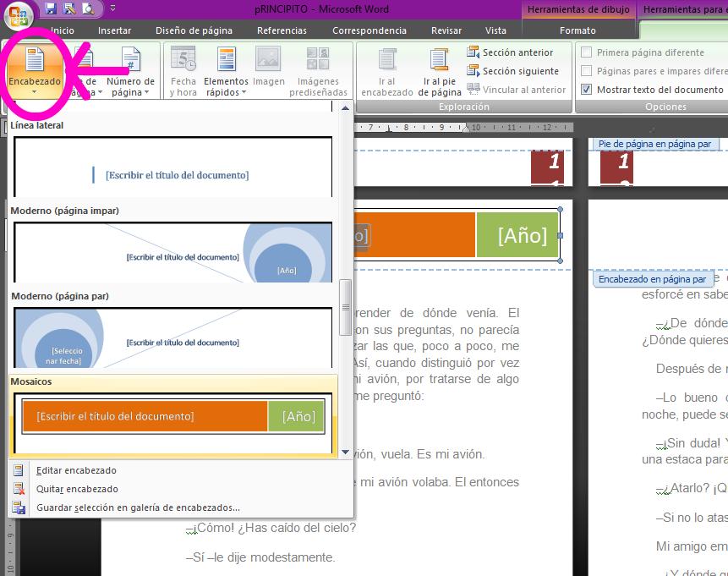
Task: Pick the Mosaicos orange header template
Action: [173, 417]
